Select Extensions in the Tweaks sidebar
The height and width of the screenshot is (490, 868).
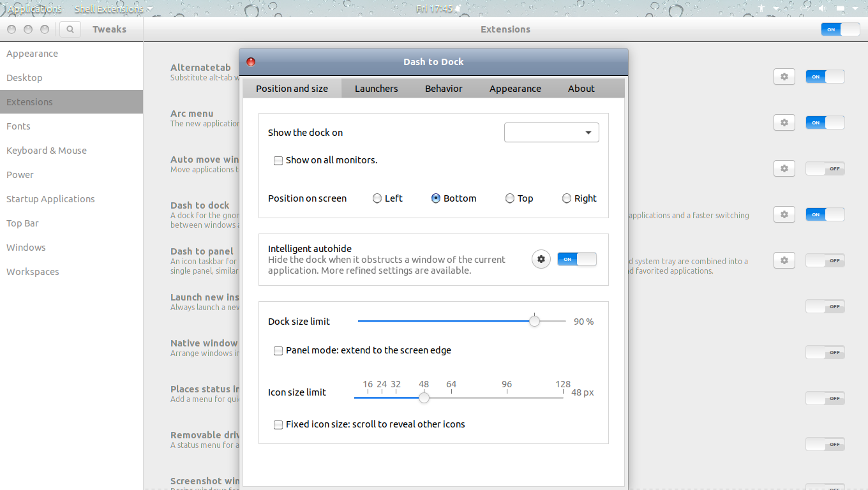(71, 102)
